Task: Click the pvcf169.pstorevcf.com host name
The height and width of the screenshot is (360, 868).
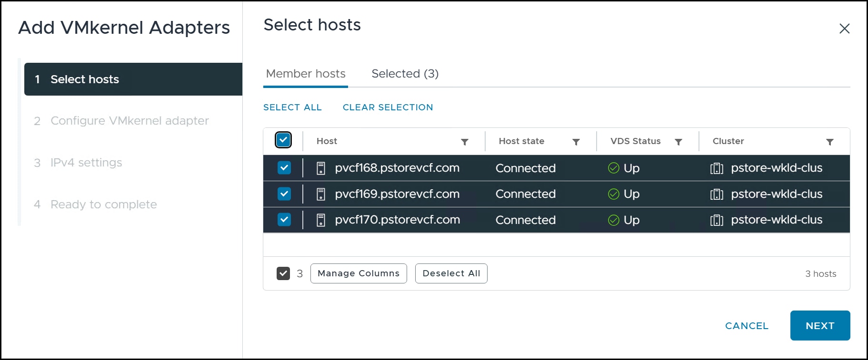Action: pyautogui.click(x=397, y=194)
